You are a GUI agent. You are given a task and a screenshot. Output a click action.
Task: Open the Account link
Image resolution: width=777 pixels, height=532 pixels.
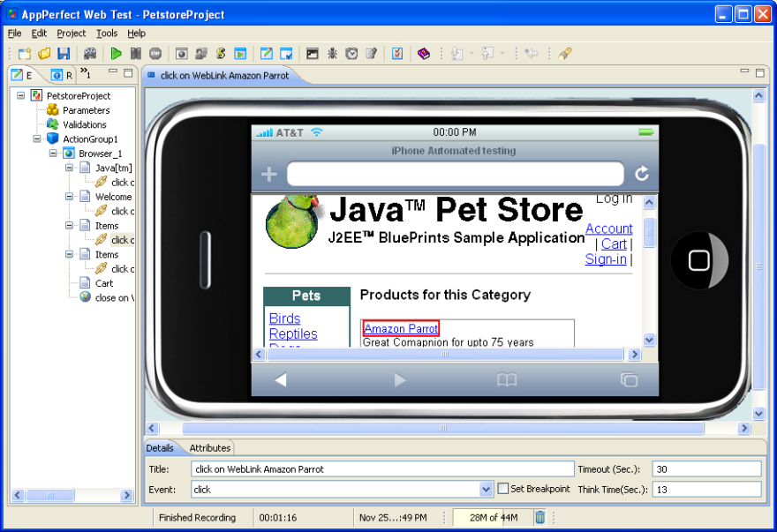click(609, 229)
